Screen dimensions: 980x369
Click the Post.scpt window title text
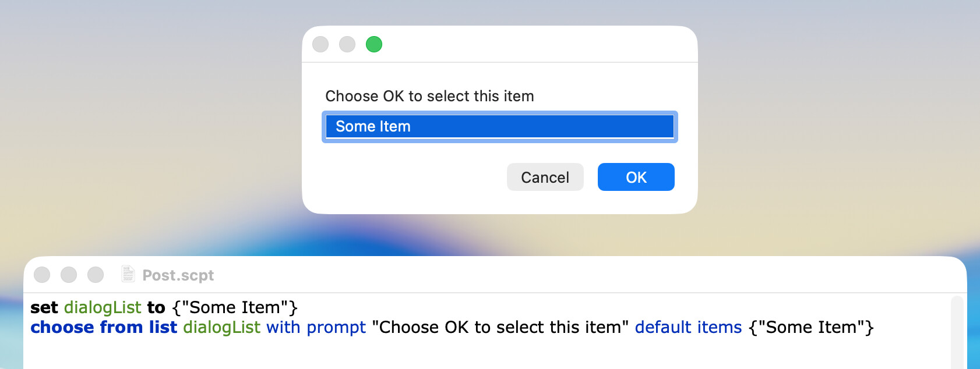point(178,275)
